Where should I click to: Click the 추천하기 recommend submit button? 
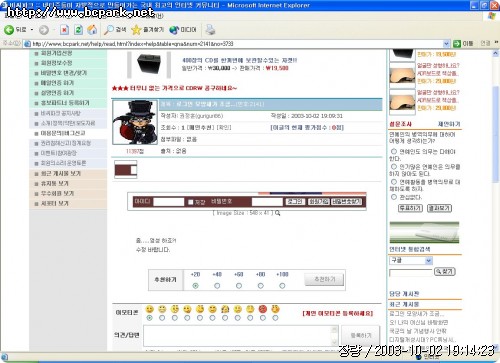point(325,279)
